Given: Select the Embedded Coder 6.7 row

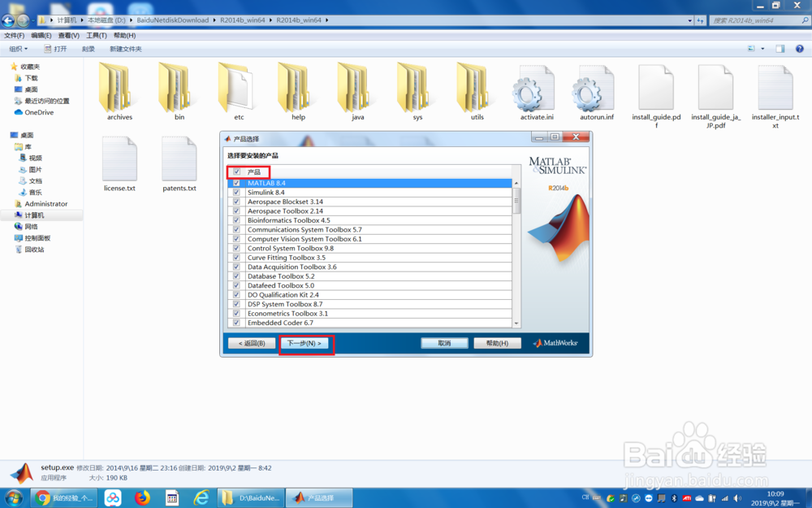Looking at the screenshot, I should (369, 323).
